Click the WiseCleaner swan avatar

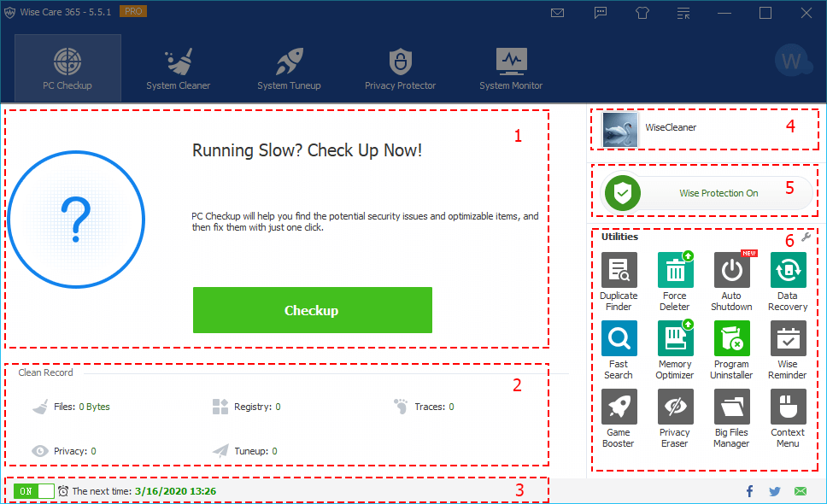619,129
